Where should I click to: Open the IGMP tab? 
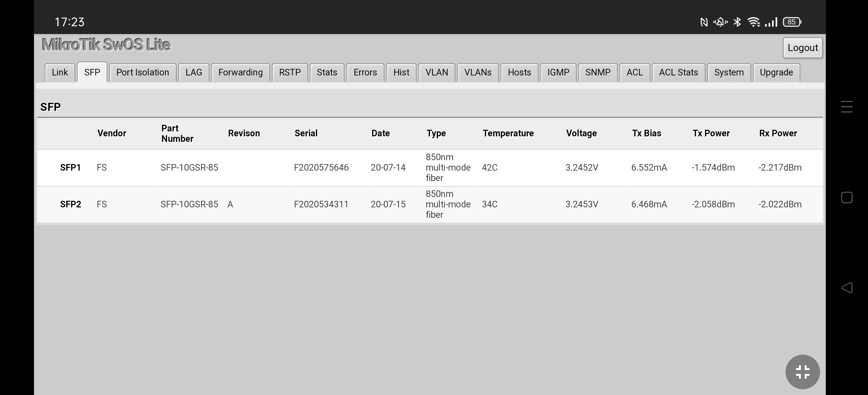pyautogui.click(x=558, y=72)
